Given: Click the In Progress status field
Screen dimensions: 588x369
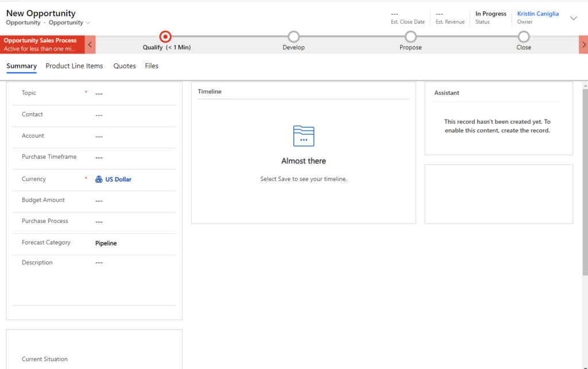Looking at the screenshot, I should 490,18.
